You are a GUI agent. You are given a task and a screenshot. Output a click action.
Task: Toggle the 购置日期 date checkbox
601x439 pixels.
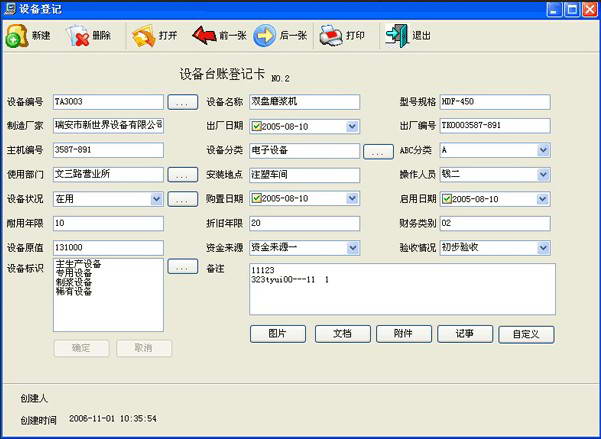[256, 199]
